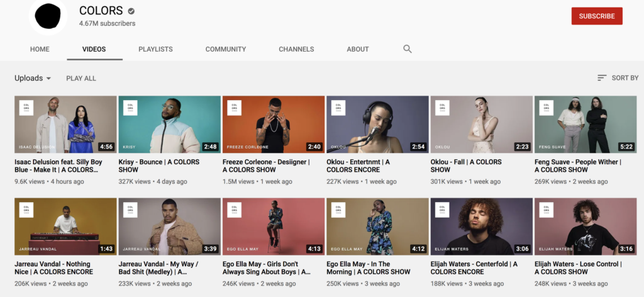The image size is (644, 297).
Task: Open the Uploads dropdown
Action: point(33,78)
